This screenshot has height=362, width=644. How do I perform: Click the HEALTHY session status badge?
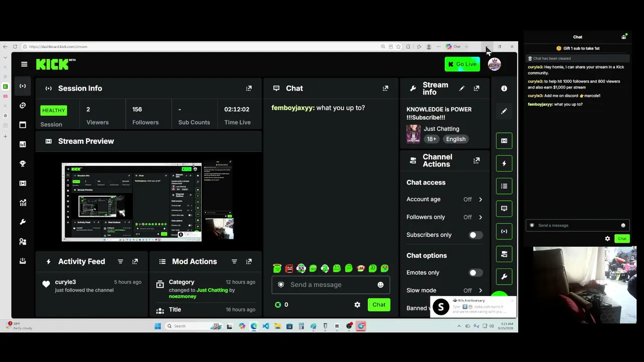tap(54, 110)
